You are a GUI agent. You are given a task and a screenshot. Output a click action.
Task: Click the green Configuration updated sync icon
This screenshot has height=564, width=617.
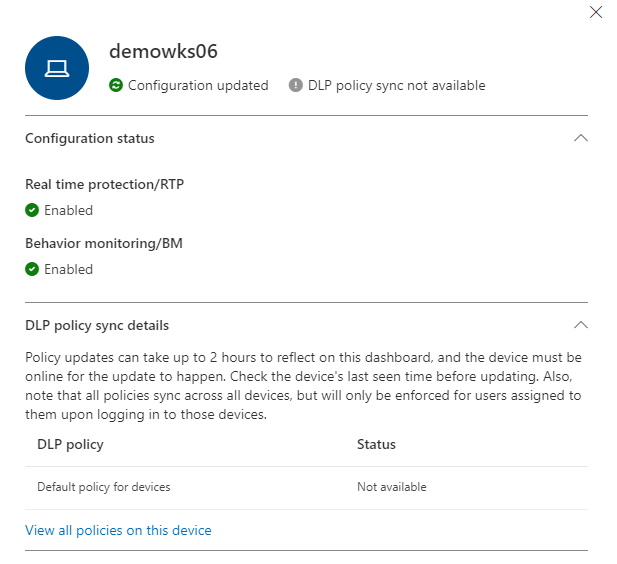[116, 86]
